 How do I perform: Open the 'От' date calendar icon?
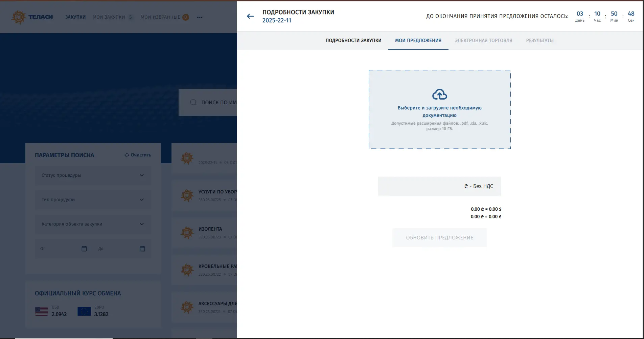(x=84, y=249)
